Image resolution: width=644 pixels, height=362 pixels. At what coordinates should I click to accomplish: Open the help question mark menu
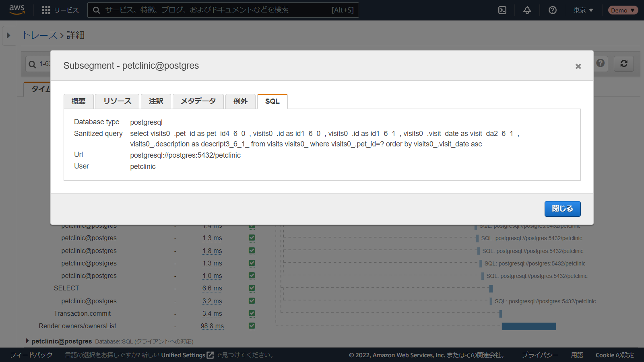(553, 10)
